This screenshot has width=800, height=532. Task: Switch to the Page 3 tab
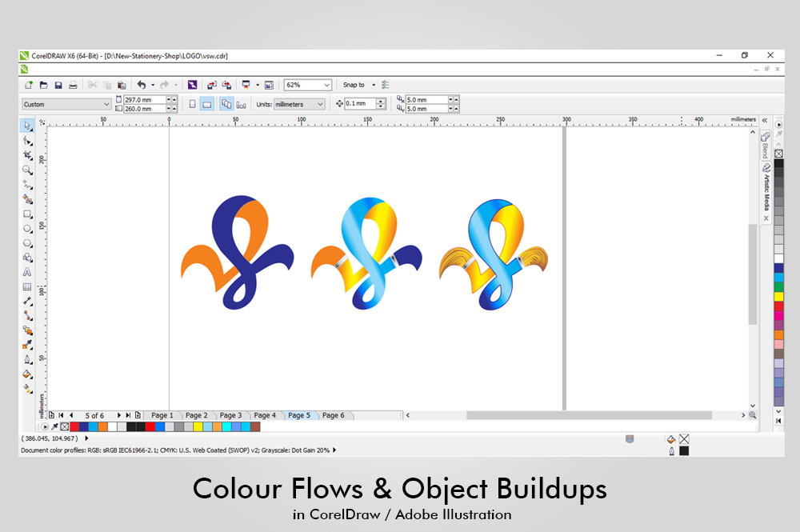click(x=230, y=415)
